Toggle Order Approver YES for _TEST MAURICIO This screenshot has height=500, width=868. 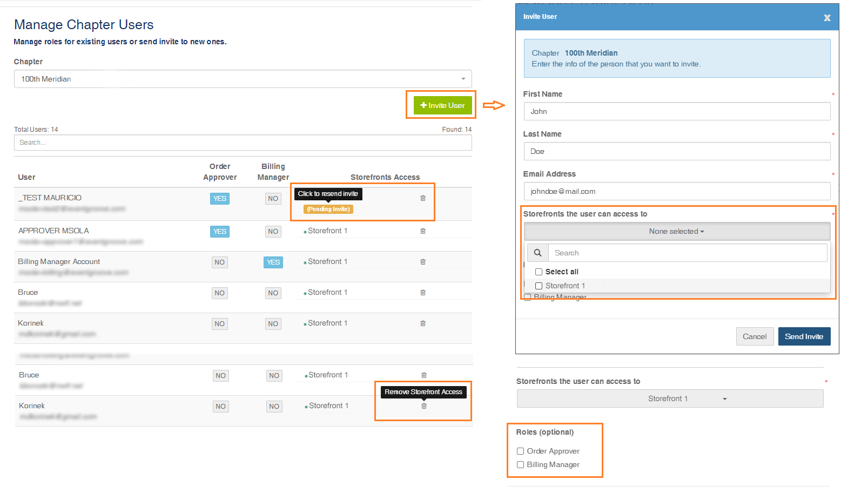tap(219, 199)
